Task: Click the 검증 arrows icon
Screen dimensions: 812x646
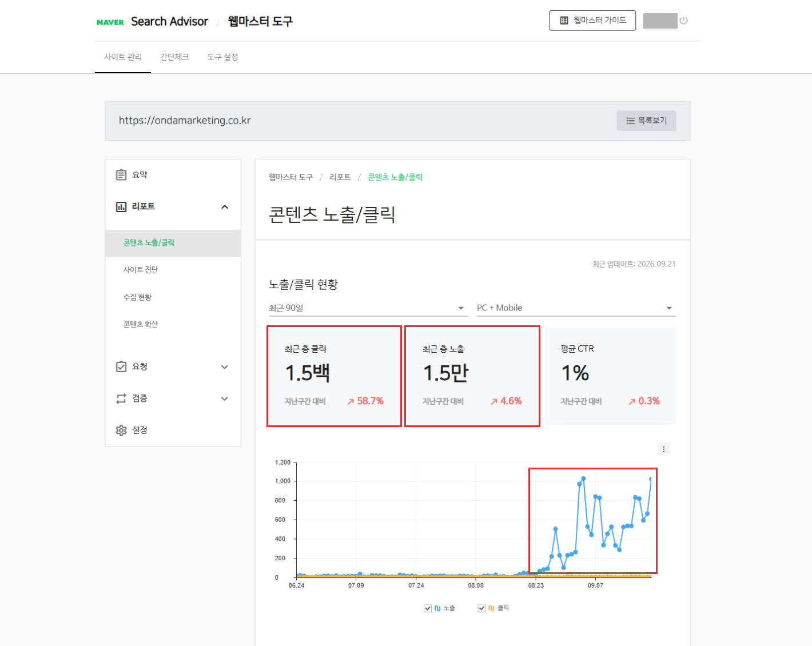Action: [x=121, y=398]
